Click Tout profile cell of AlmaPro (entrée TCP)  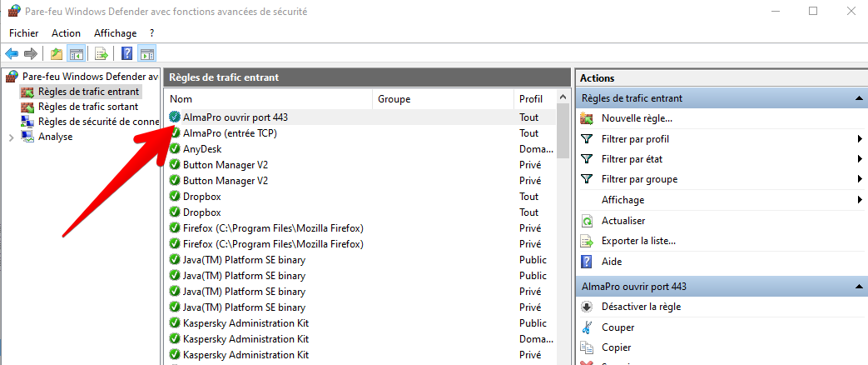528,133
